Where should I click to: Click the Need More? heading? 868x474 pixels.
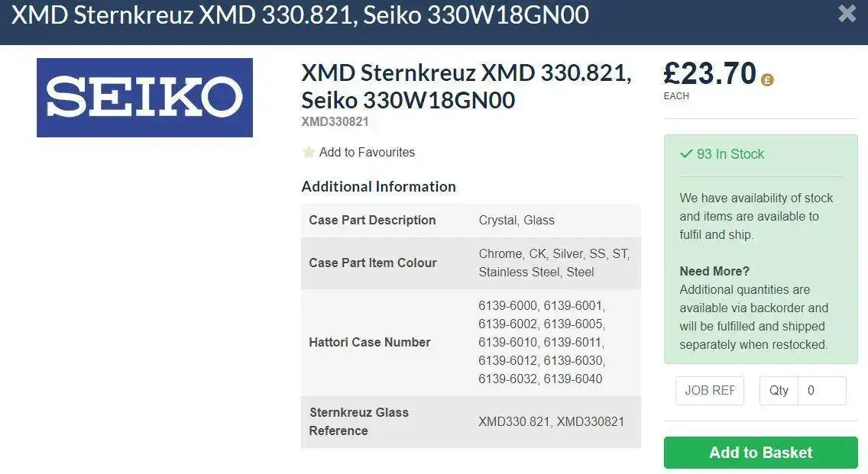click(714, 271)
